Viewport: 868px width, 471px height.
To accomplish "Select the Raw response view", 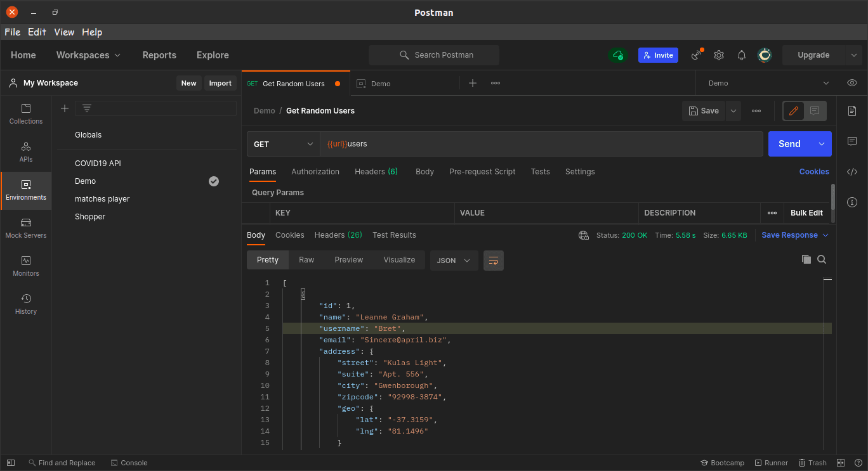I will (x=306, y=260).
